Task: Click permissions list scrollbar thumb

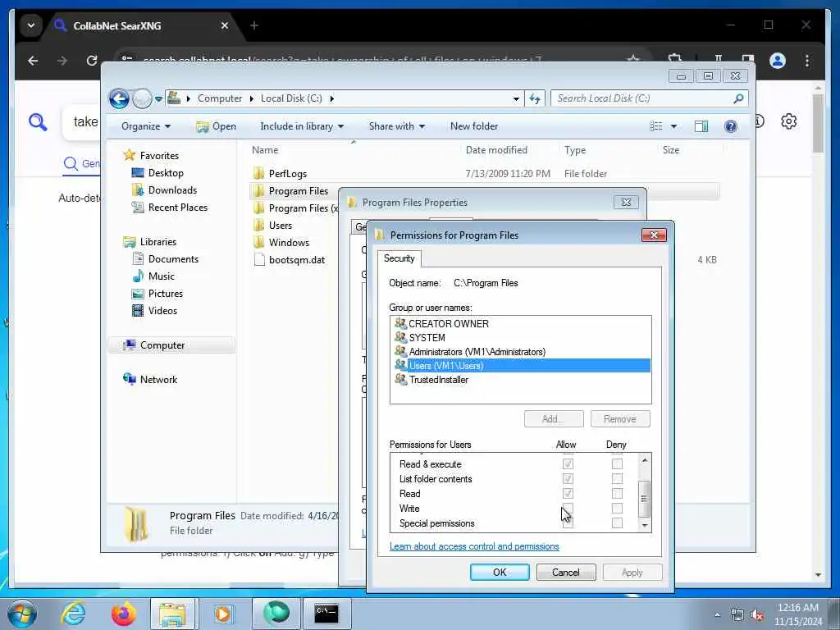Action: pyautogui.click(x=645, y=499)
